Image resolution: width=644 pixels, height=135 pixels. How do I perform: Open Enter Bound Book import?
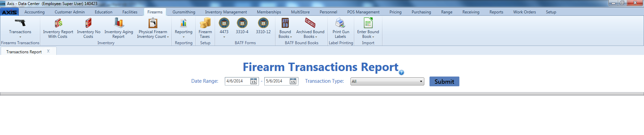point(368,28)
